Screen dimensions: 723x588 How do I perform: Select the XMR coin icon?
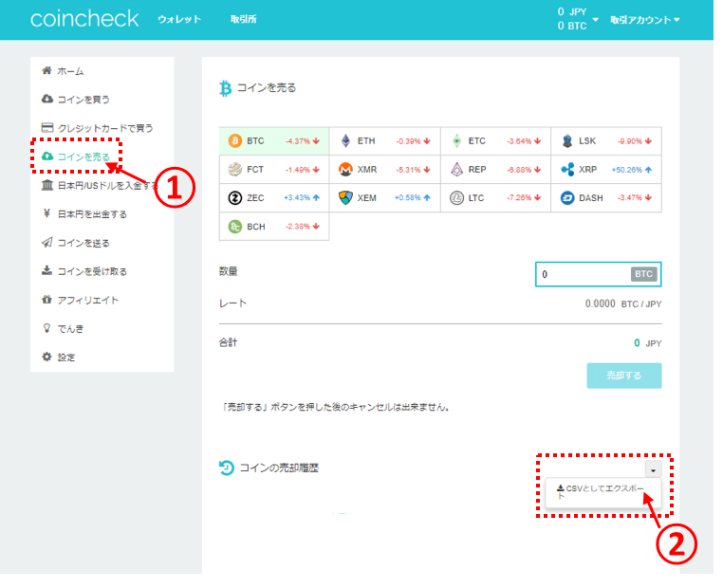click(x=345, y=169)
